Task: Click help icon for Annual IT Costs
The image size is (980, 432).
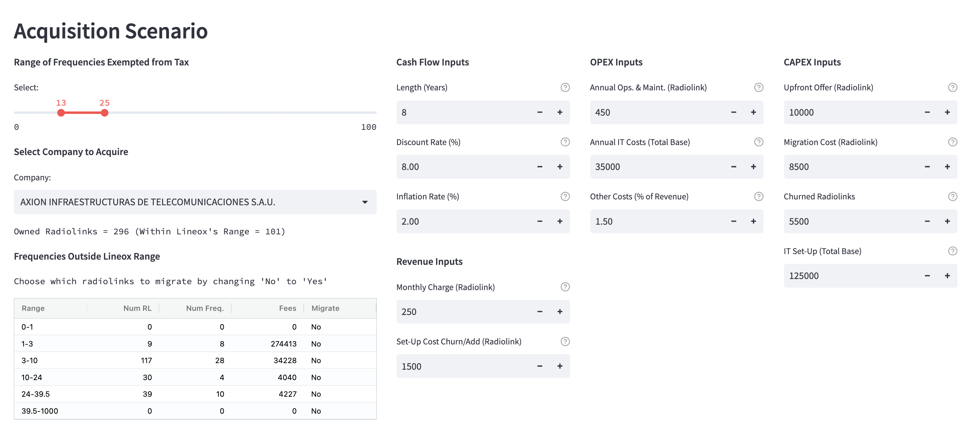Action: coord(759,142)
